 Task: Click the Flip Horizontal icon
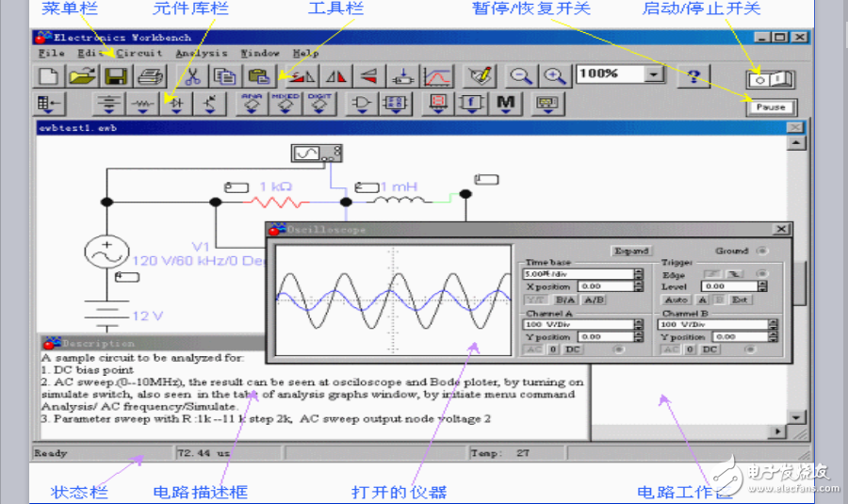pos(335,76)
